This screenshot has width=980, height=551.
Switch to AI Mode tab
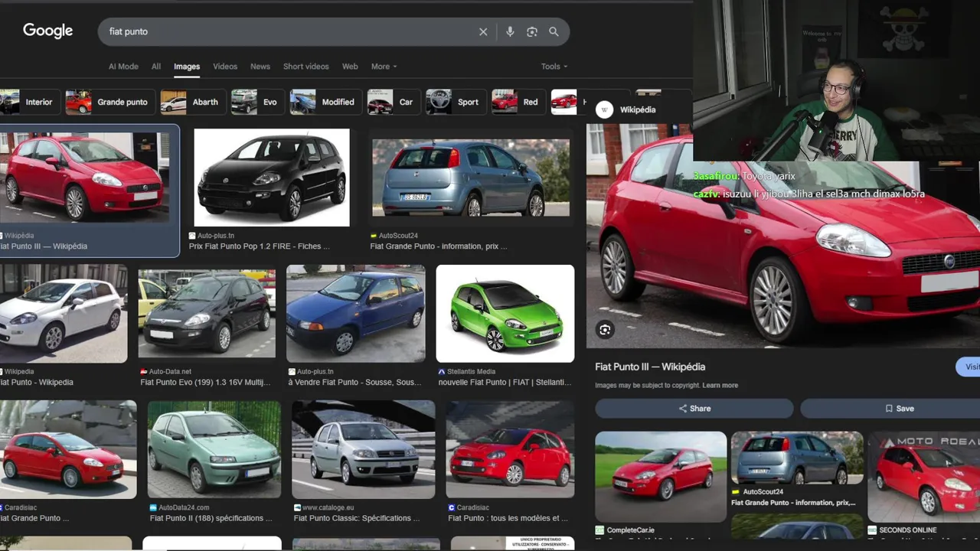(123, 67)
